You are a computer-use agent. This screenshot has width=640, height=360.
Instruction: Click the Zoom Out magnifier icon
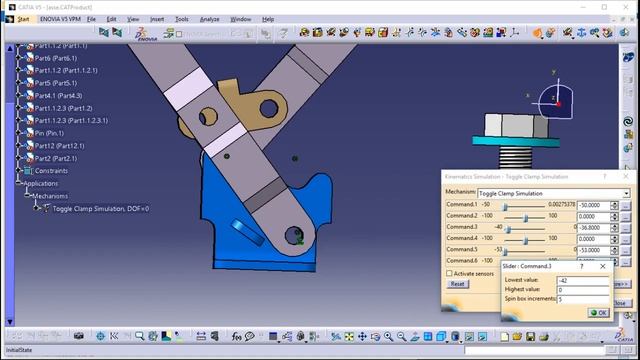pyautogui.click(x=402, y=337)
